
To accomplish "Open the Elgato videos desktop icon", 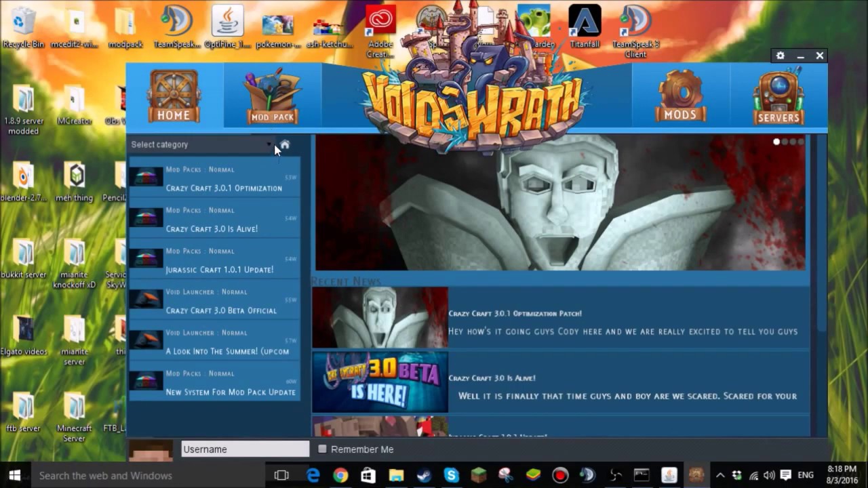I will [24, 336].
